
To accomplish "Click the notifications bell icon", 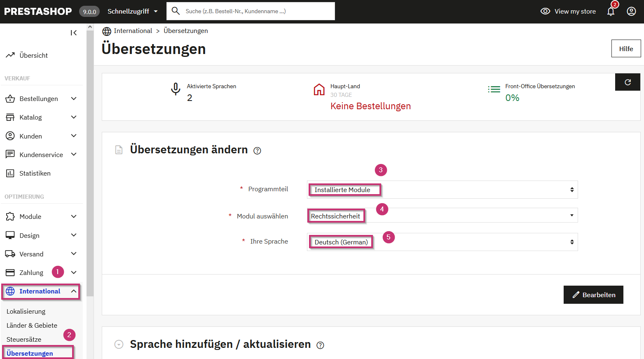I will [x=611, y=12].
